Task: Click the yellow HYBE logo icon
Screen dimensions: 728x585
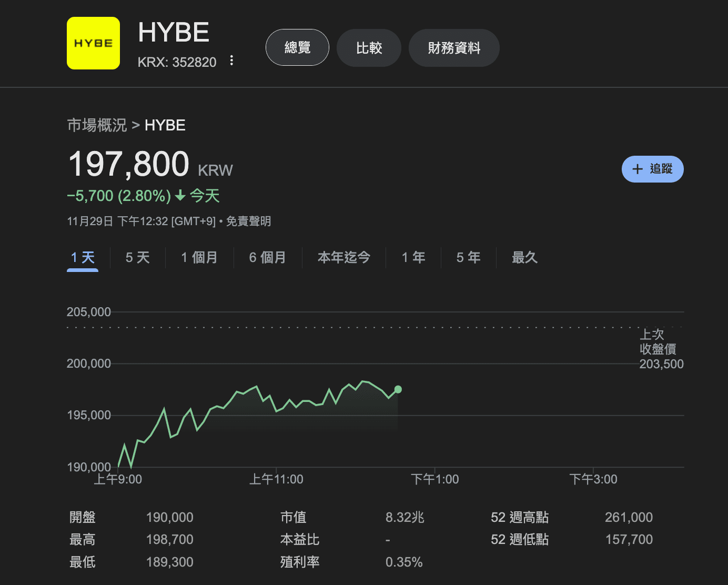Action: pyautogui.click(x=93, y=43)
